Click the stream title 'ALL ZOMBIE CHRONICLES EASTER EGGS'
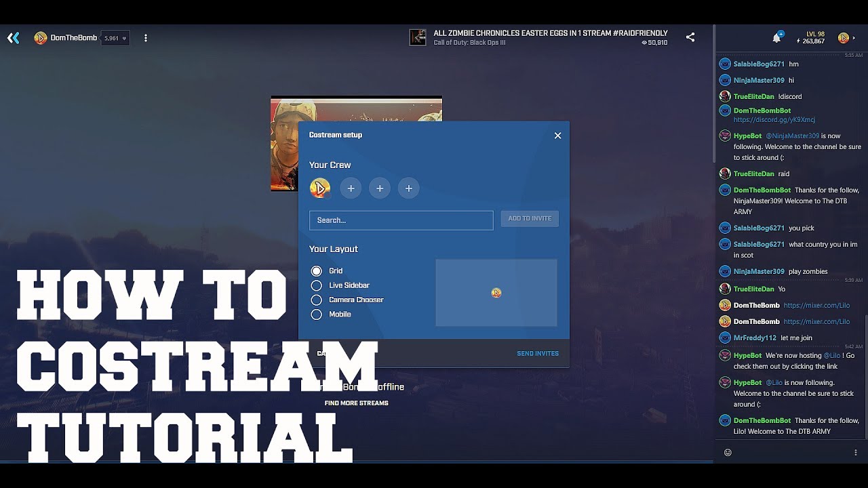The image size is (868, 488). (551, 33)
